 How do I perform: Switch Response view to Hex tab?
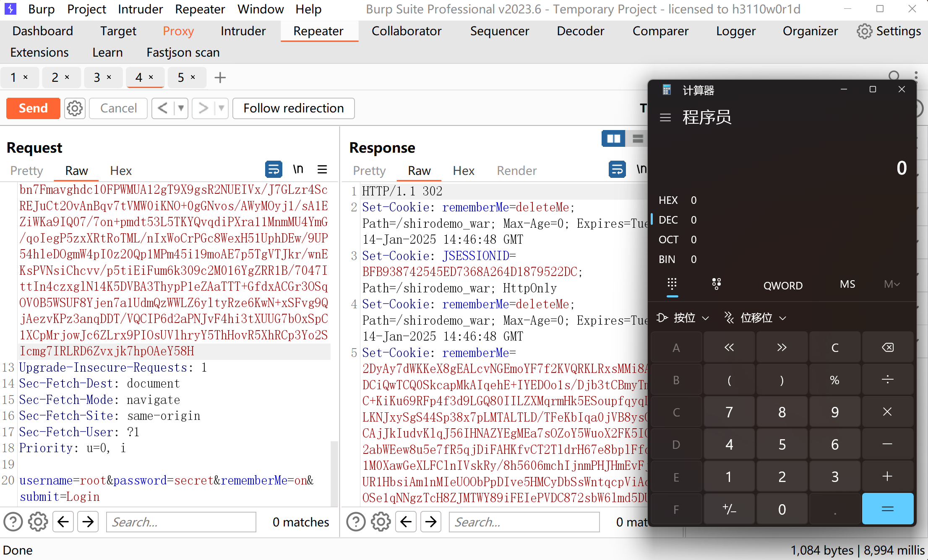464,171
